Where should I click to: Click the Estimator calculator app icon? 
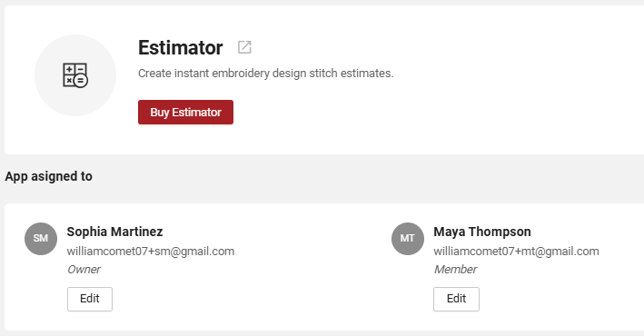pyautogui.click(x=75, y=75)
